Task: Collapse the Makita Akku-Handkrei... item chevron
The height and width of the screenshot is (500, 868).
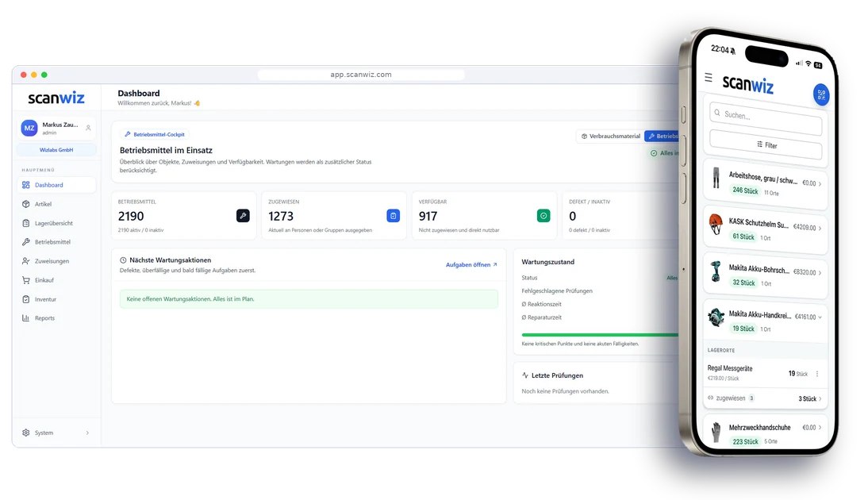Action: pos(820,317)
